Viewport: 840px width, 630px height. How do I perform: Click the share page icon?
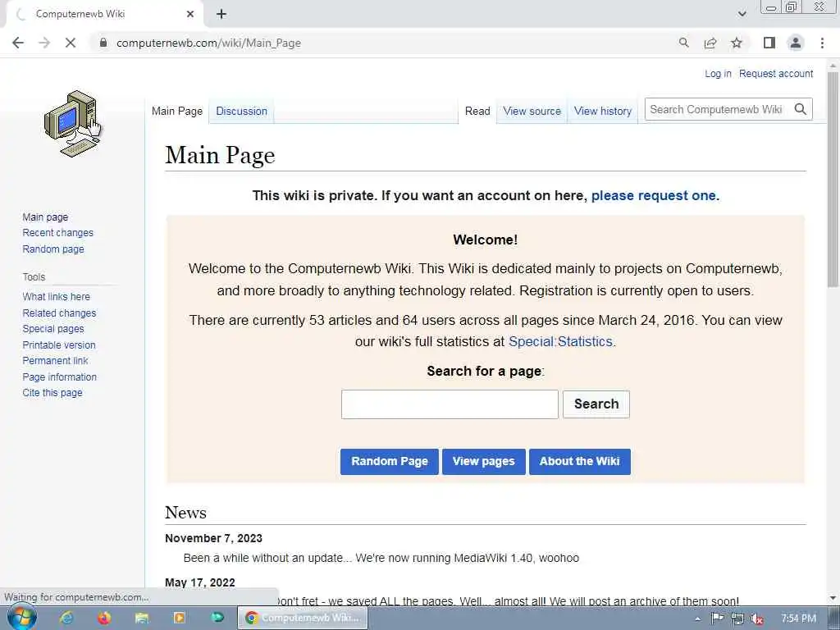click(710, 43)
